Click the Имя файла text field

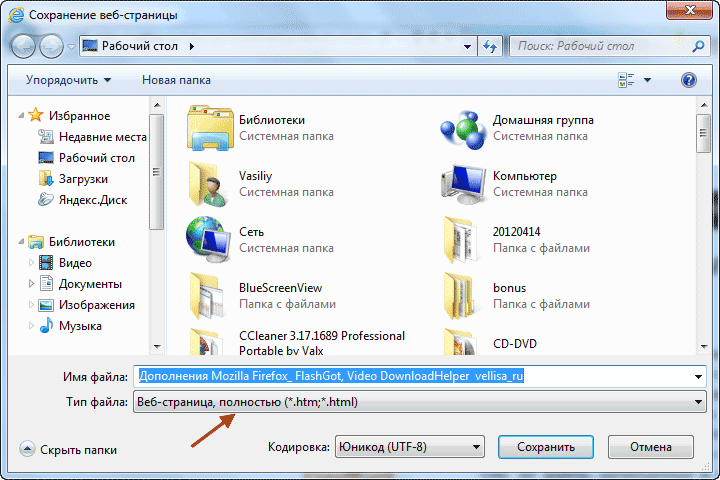pos(413,377)
